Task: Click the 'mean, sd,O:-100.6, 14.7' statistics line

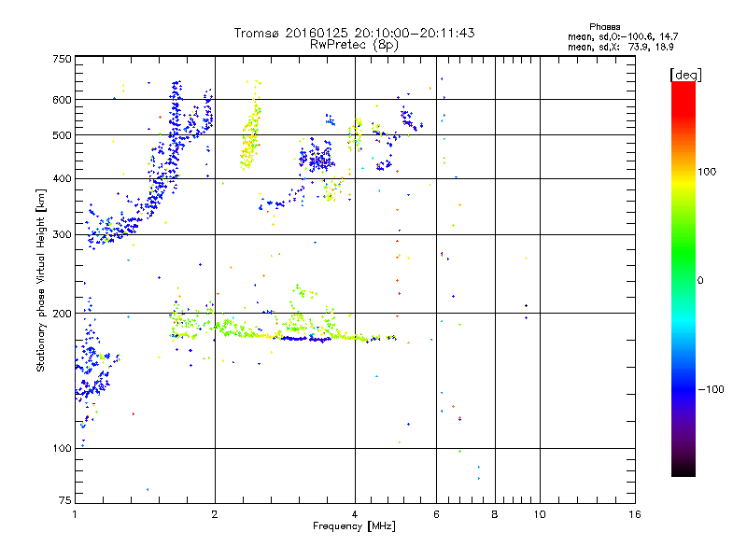Action: coord(623,36)
